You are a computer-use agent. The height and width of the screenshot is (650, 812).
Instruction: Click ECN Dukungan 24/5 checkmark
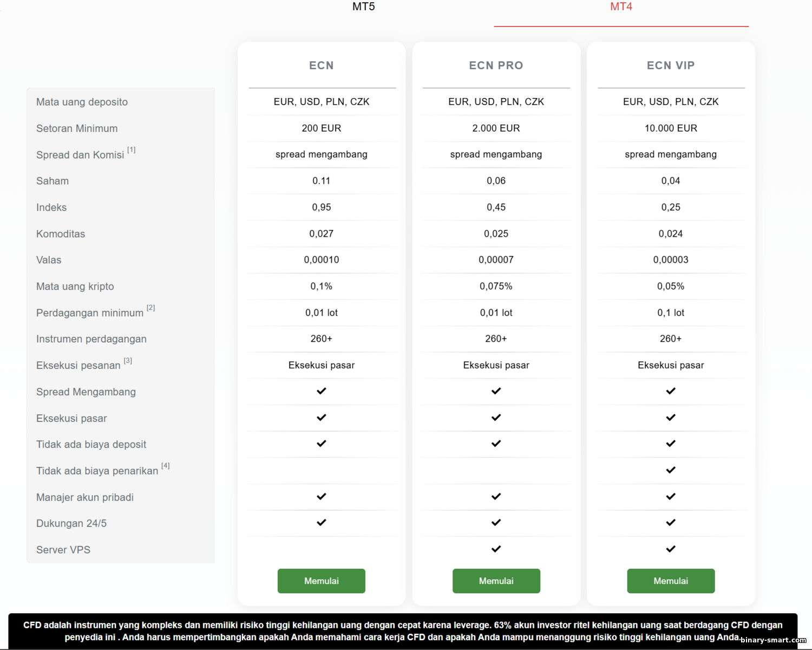(x=322, y=523)
